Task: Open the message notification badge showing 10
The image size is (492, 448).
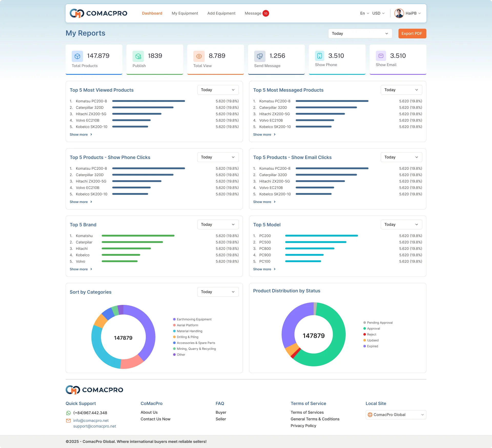Action: click(x=266, y=13)
